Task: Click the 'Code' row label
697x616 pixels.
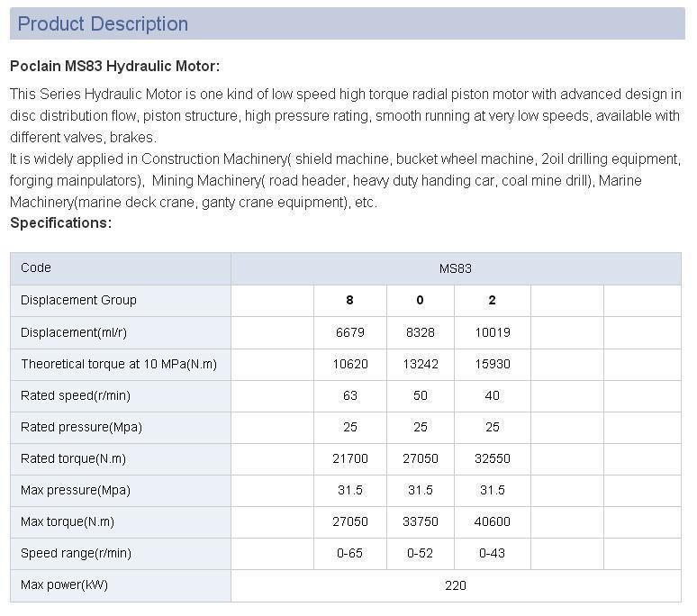Action: click(35, 267)
